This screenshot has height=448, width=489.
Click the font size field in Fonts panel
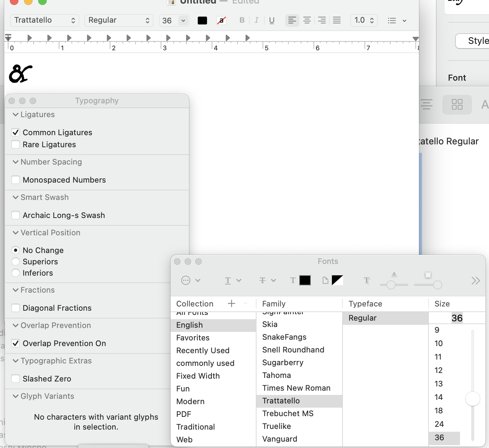457,318
